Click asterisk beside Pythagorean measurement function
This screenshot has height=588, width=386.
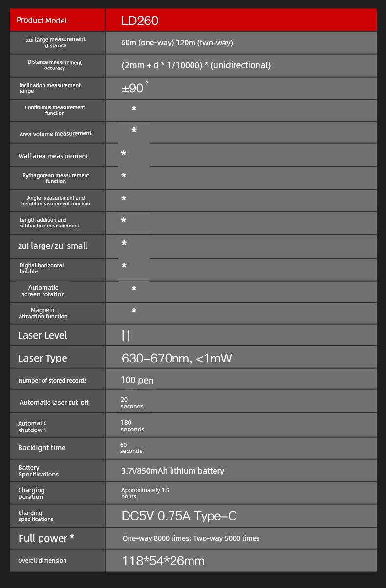click(x=124, y=176)
